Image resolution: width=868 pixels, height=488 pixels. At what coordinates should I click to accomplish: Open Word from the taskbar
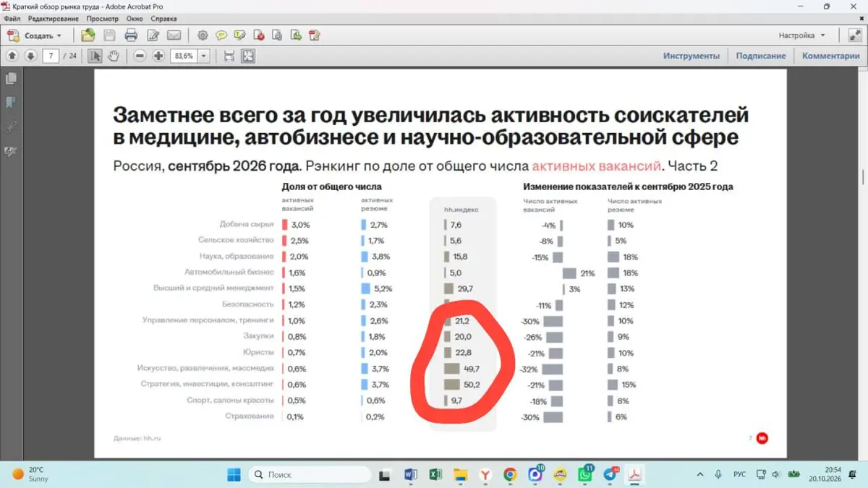click(411, 474)
